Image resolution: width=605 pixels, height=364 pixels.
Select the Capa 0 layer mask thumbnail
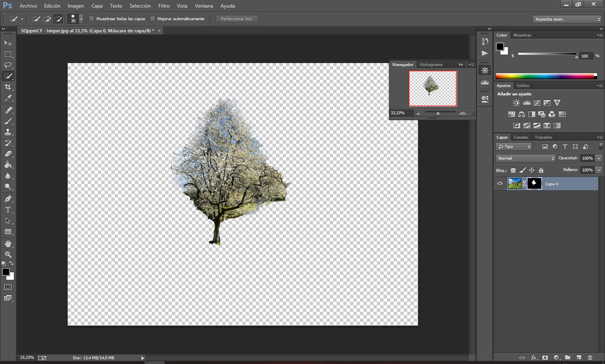(x=534, y=184)
